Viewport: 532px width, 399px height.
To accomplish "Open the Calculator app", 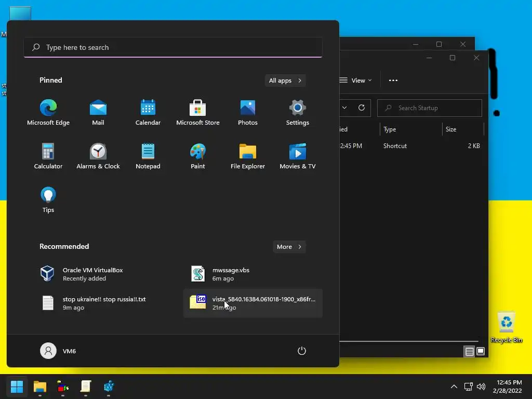I will 48,156.
